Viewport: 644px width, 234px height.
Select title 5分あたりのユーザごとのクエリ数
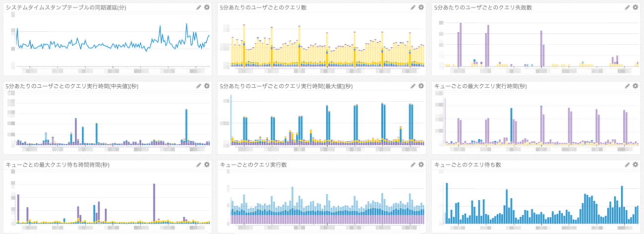click(x=264, y=7)
